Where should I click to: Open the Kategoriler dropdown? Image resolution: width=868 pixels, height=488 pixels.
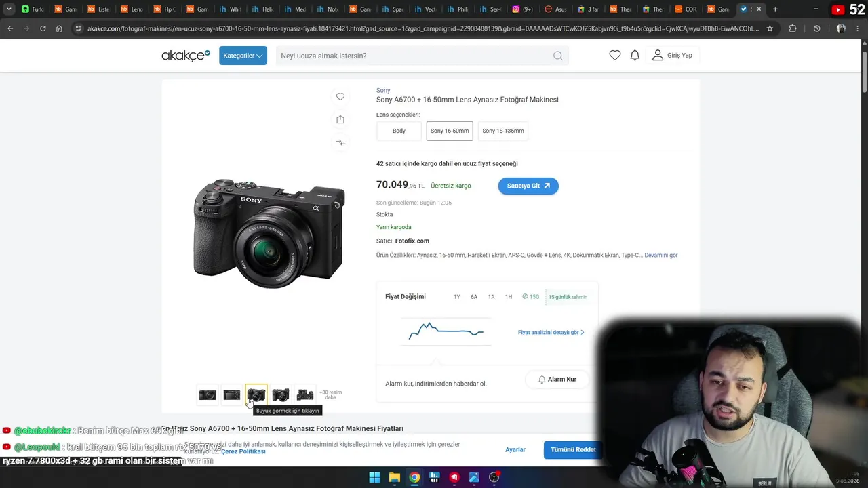[243, 56]
